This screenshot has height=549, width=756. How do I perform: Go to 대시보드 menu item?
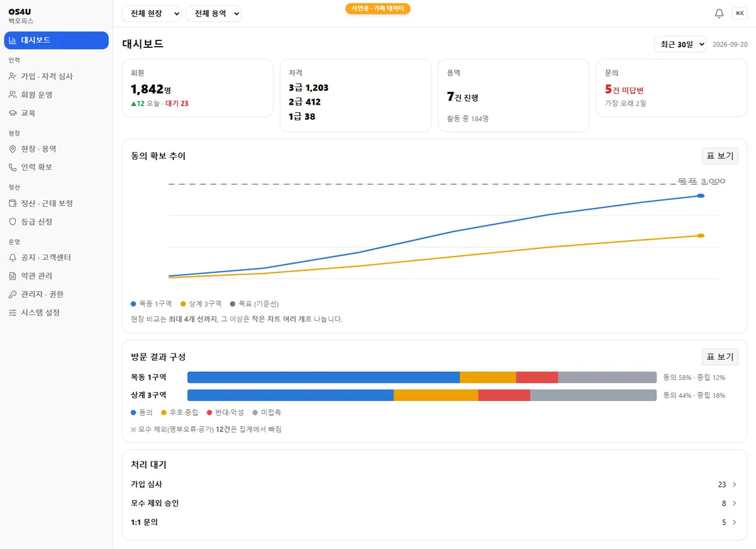[x=57, y=40]
